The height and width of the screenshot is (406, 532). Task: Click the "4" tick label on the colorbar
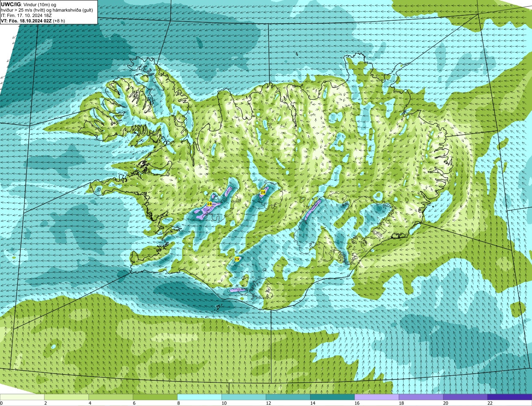[90, 403]
